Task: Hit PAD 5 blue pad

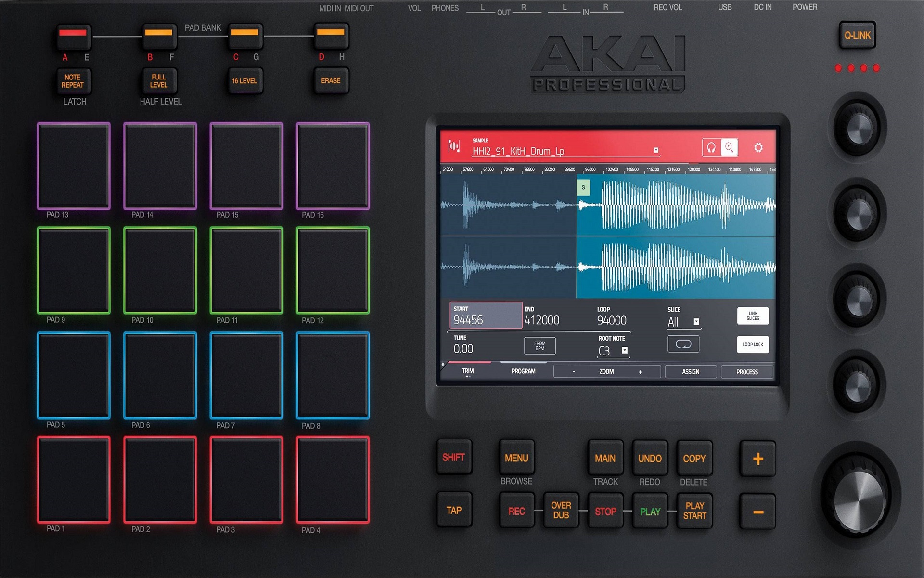Action: [x=74, y=375]
